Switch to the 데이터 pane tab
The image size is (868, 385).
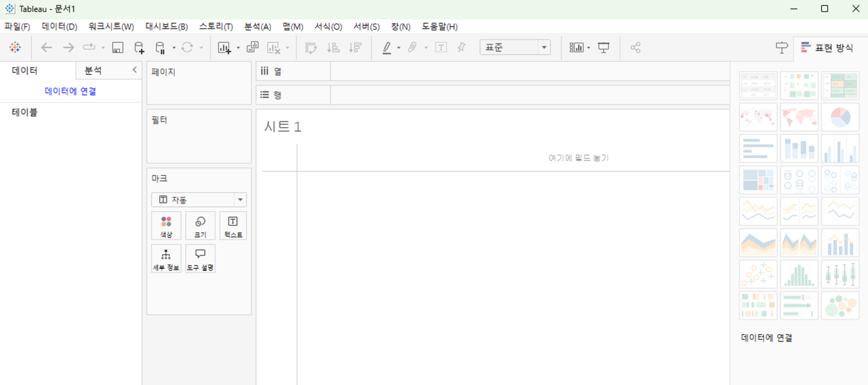click(x=25, y=70)
